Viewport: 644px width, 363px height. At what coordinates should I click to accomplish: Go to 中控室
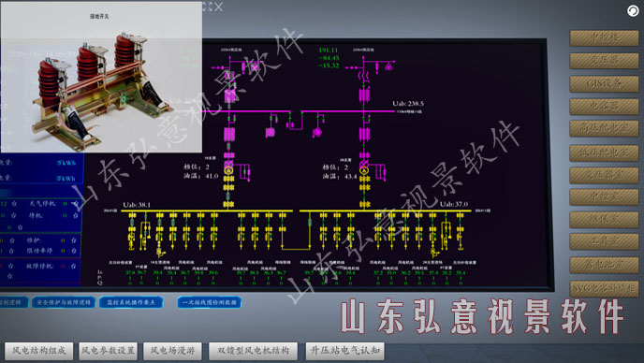click(x=604, y=197)
